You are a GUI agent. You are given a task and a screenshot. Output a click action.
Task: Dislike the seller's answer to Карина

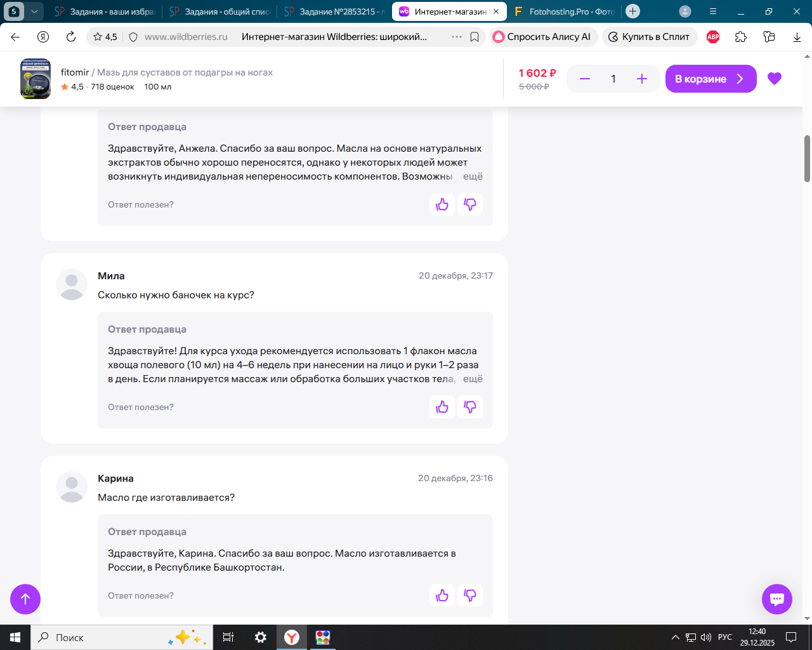(470, 595)
